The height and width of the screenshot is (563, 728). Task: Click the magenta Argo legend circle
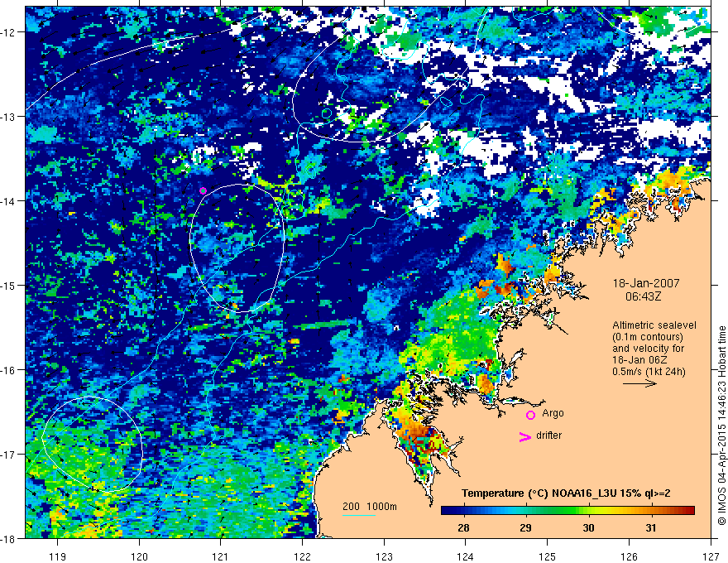point(530,415)
